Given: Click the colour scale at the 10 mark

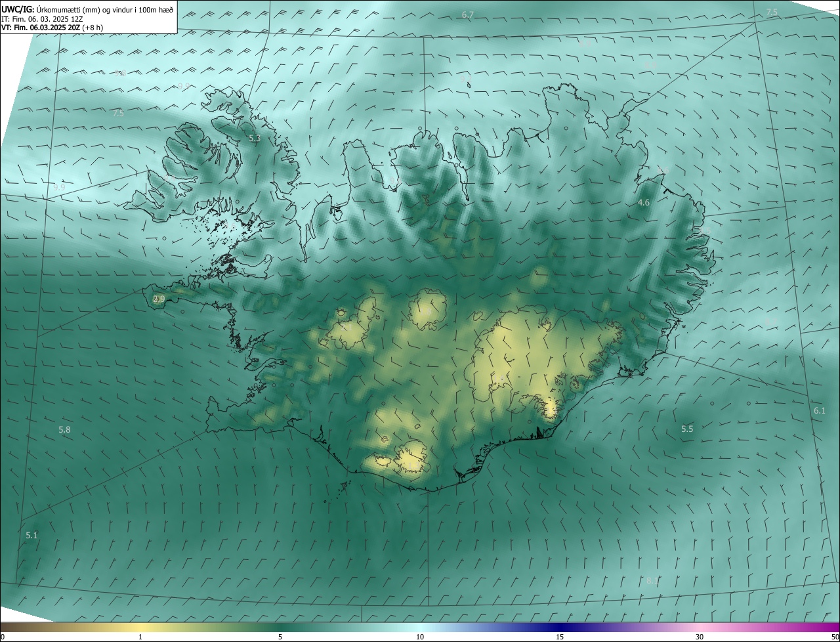Looking at the screenshot, I should (x=420, y=637).
